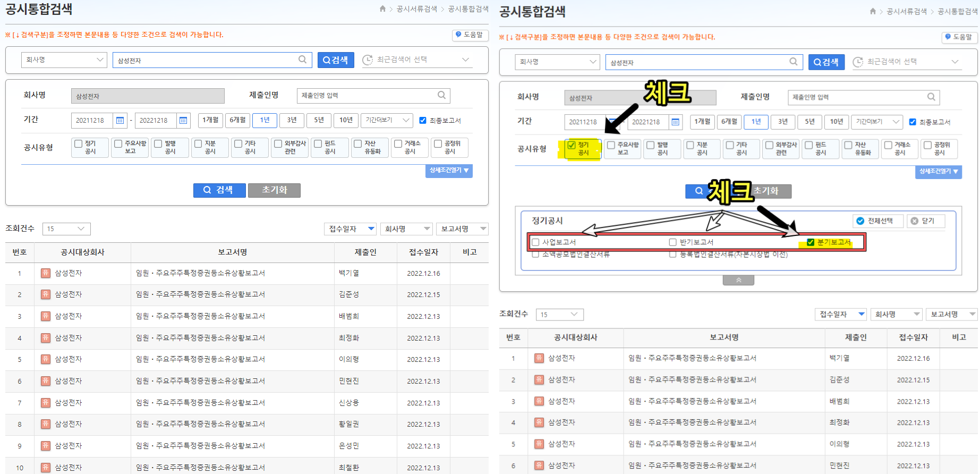Click lower 검색 button in left panel form

tap(219, 190)
